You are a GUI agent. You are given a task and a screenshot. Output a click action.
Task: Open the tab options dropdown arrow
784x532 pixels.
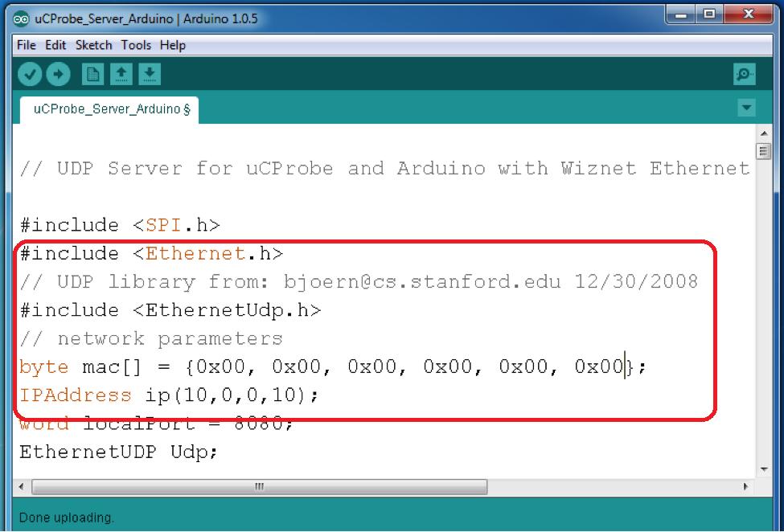[746, 108]
